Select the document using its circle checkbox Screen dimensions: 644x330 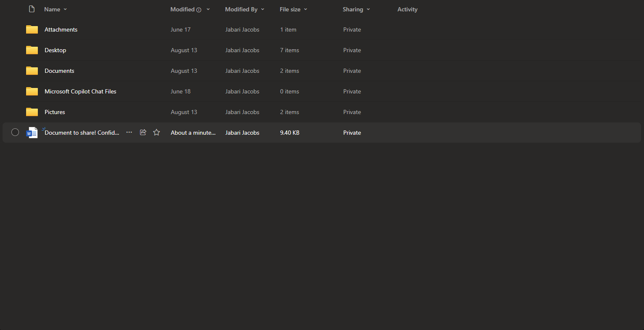[15, 133]
